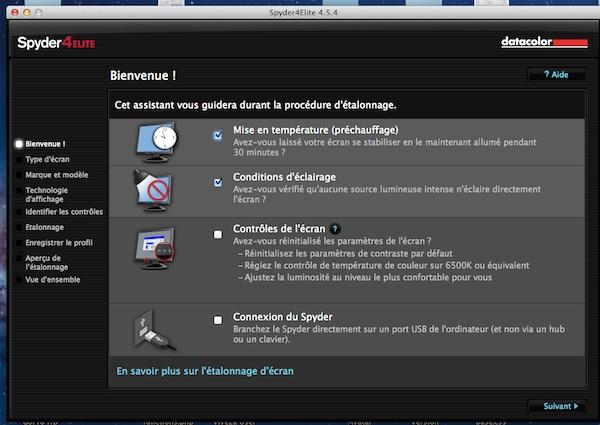Click the Conditions d'éclairage heading
The height and width of the screenshot is (425, 600).
[x=284, y=177]
